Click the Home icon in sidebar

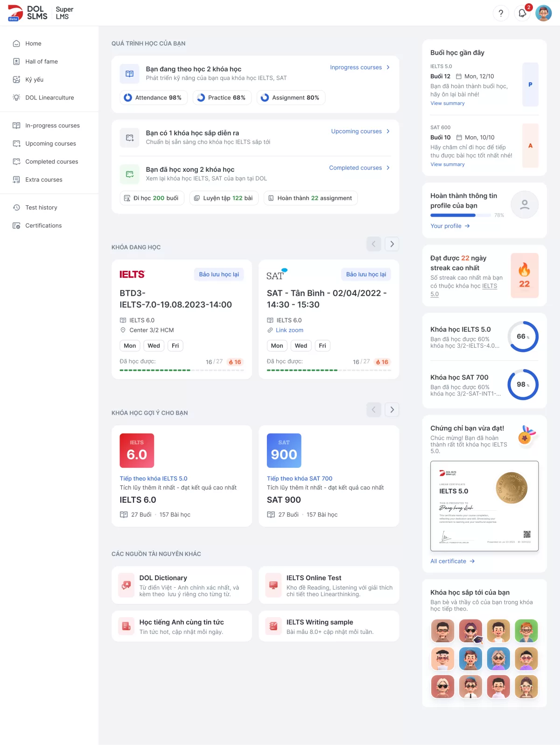point(16,43)
